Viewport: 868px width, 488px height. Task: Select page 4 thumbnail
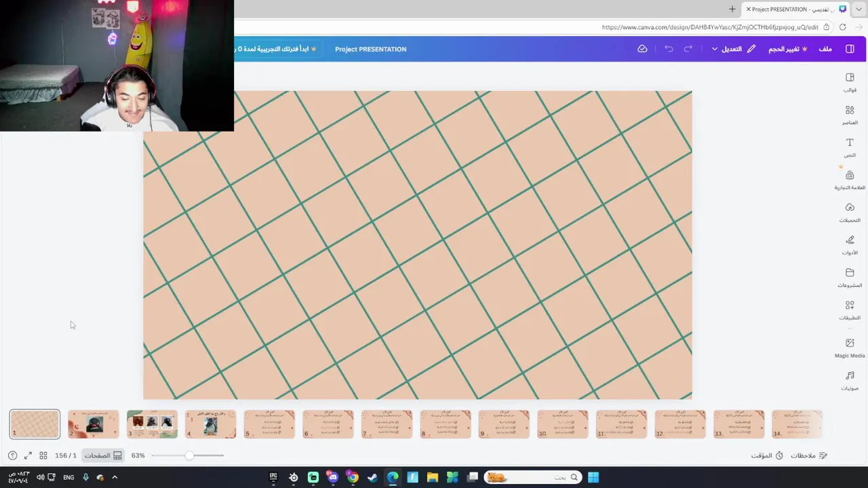click(211, 424)
